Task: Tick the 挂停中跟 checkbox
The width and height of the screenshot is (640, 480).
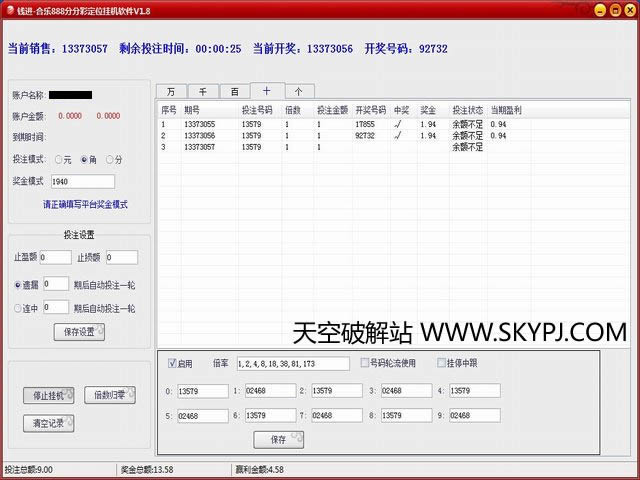Action: (x=442, y=363)
